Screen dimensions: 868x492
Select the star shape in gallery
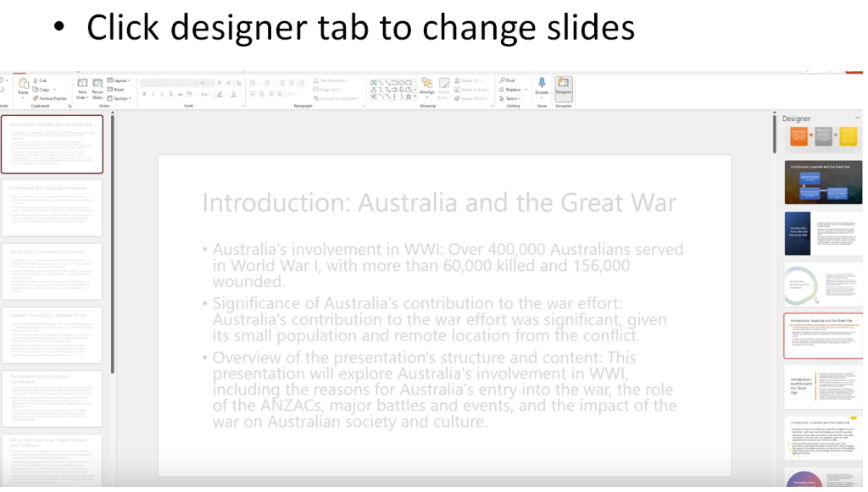coord(409,97)
